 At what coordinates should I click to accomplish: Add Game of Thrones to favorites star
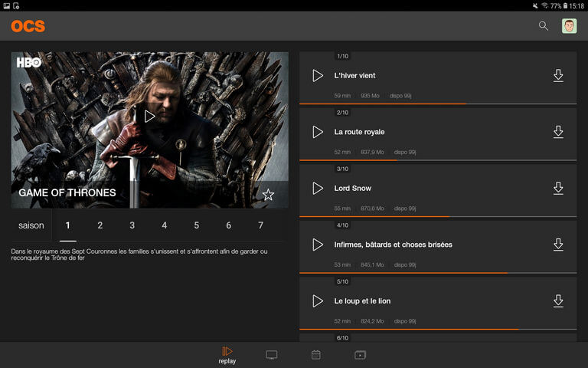click(x=268, y=195)
